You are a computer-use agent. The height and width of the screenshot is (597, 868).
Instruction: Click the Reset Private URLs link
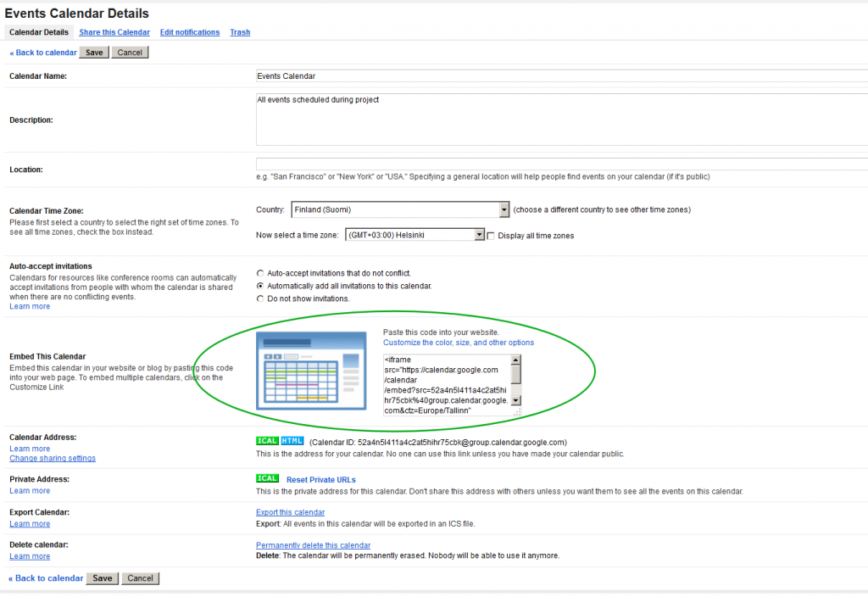[x=320, y=480]
